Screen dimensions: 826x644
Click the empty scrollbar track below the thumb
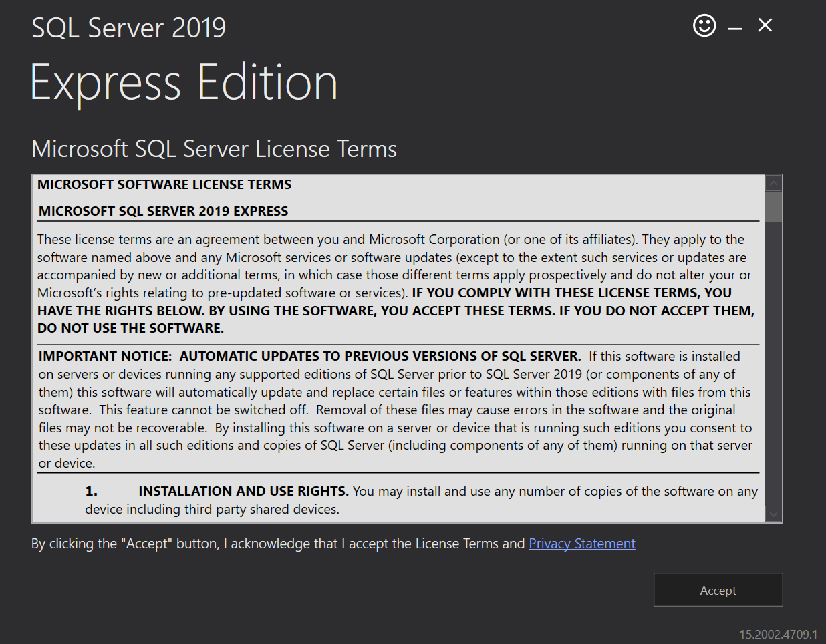[x=773, y=363]
